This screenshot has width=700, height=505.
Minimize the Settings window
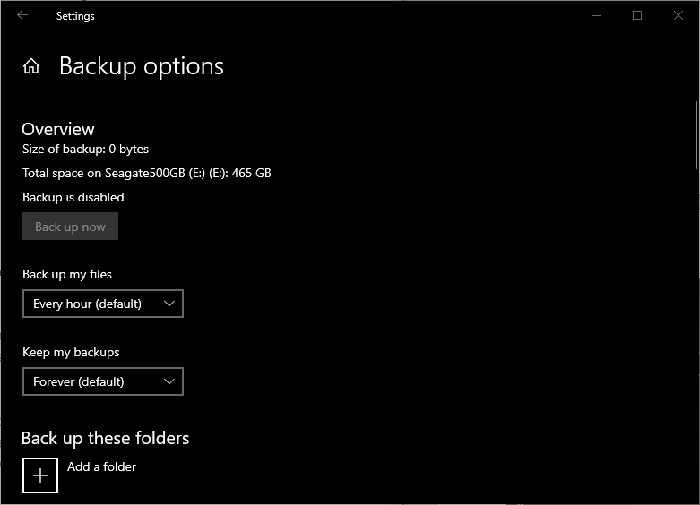click(598, 15)
